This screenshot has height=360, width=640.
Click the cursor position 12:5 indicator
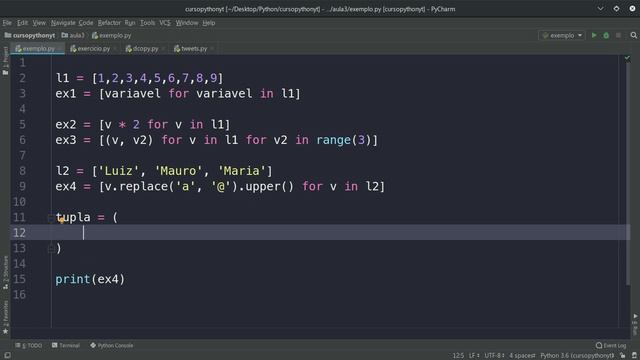(x=458, y=356)
